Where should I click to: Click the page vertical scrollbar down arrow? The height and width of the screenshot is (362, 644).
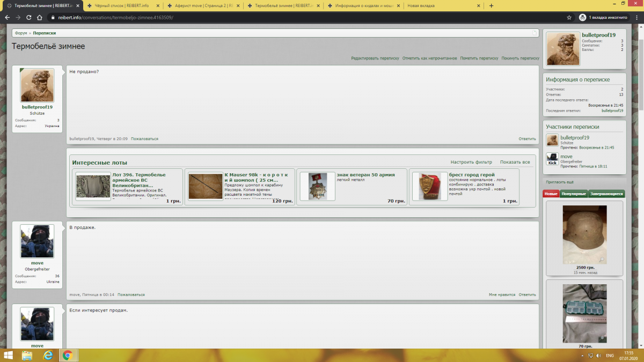[x=641, y=346]
